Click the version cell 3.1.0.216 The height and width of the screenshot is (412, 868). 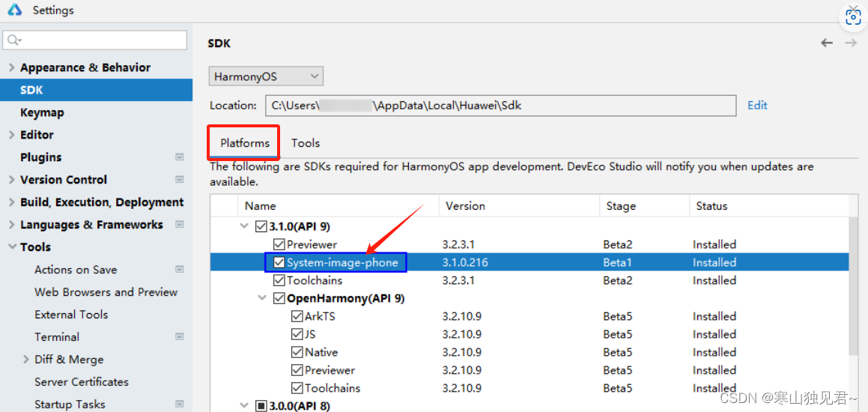coord(465,262)
